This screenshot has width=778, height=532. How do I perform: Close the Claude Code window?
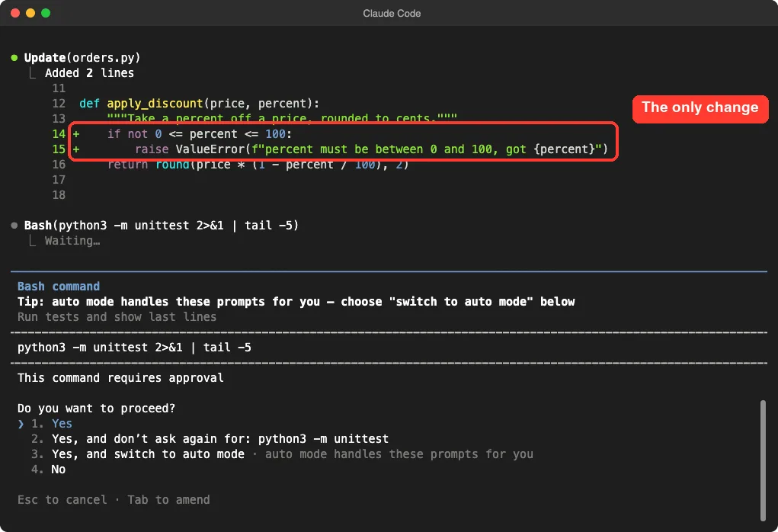point(15,13)
